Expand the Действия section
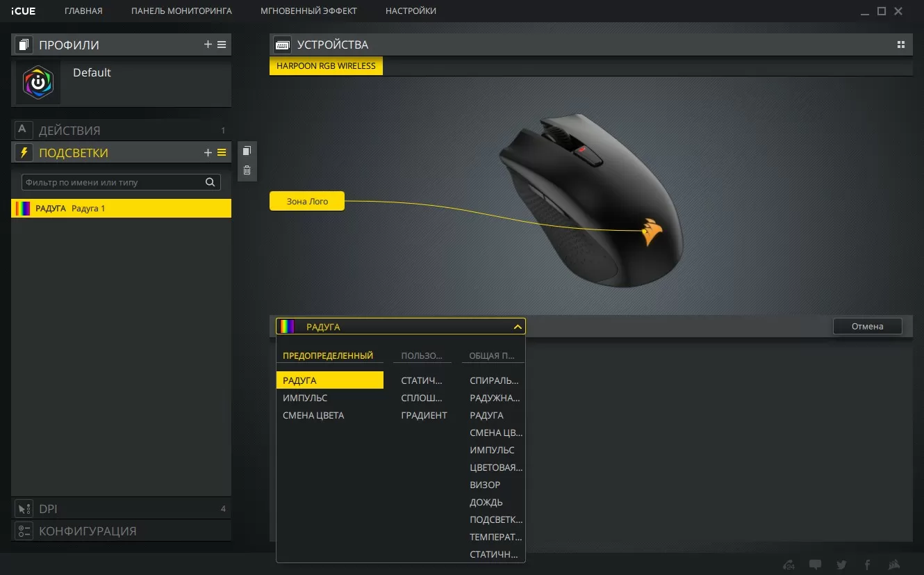 [121, 130]
